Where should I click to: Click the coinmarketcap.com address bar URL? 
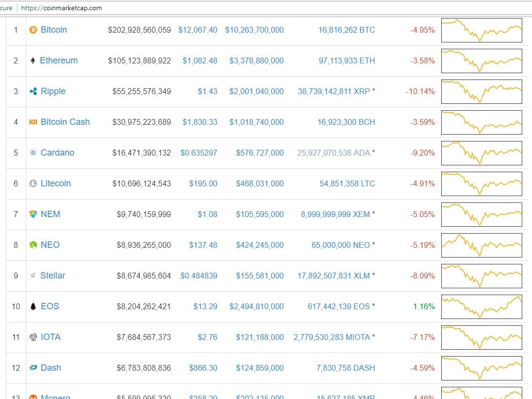[61, 8]
